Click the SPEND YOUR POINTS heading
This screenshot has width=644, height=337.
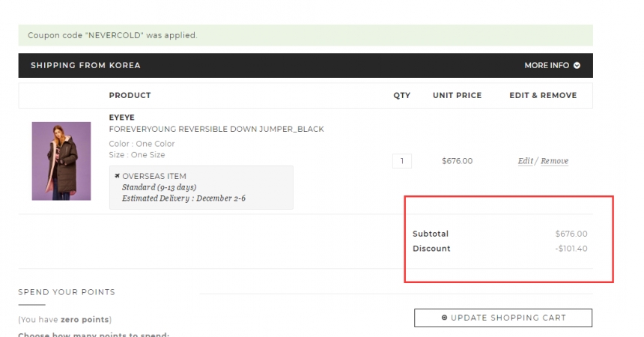pyautogui.click(x=67, y=292)
